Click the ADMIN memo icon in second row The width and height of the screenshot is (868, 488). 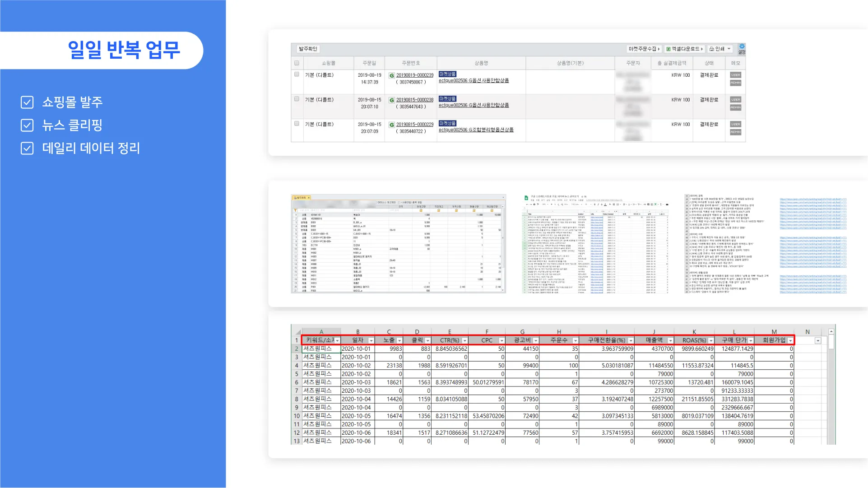(x=735, y=107)
